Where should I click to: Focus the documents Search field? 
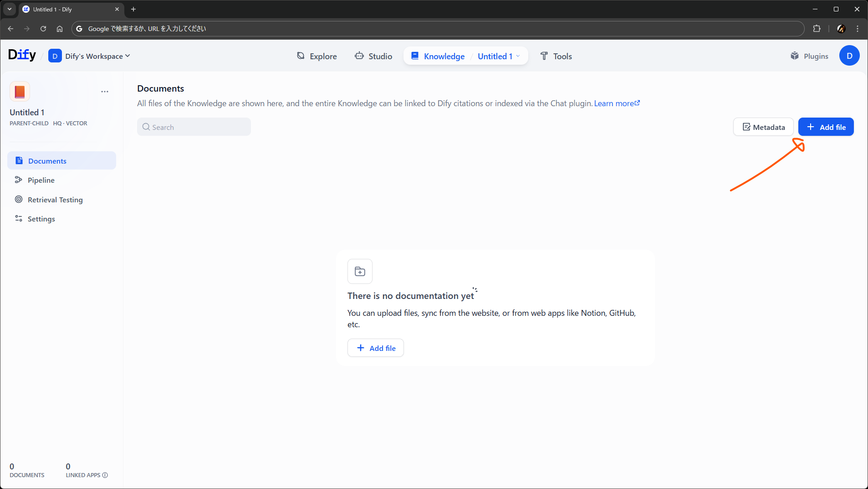pos(194,127)
